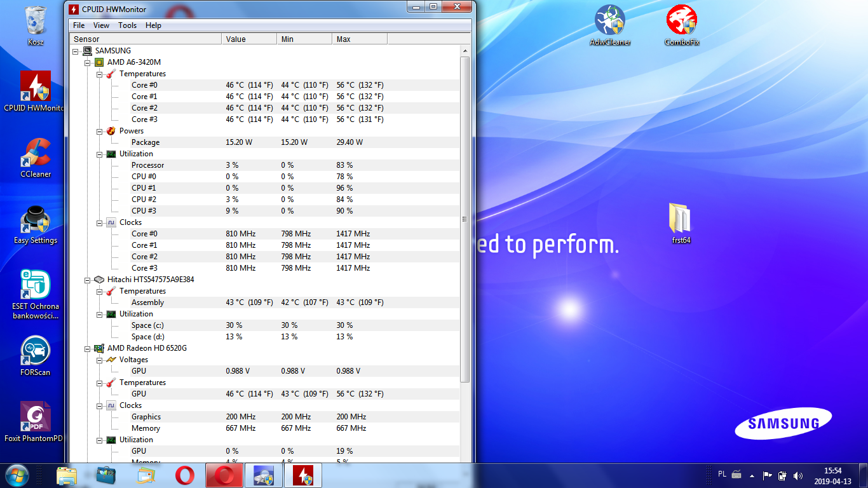This screenshot has height=488, width=868.
Task: Collapse the Powers node
Action: 100,131
